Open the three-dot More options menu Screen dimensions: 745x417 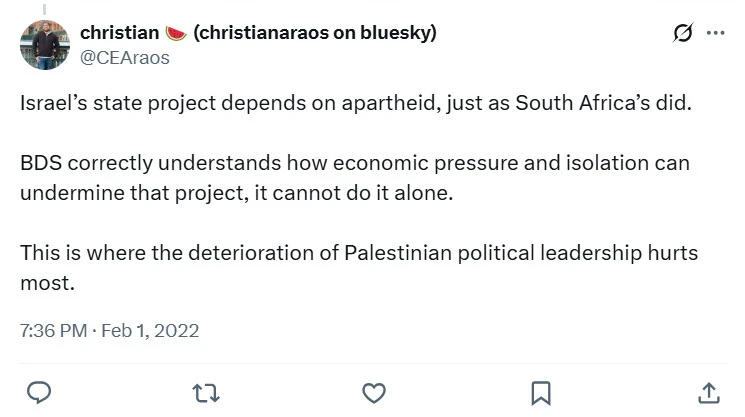715,33
